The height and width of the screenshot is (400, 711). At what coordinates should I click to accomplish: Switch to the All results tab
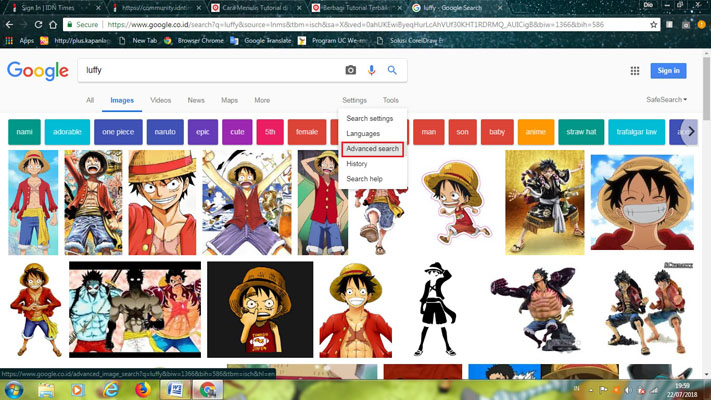[90, 100]
